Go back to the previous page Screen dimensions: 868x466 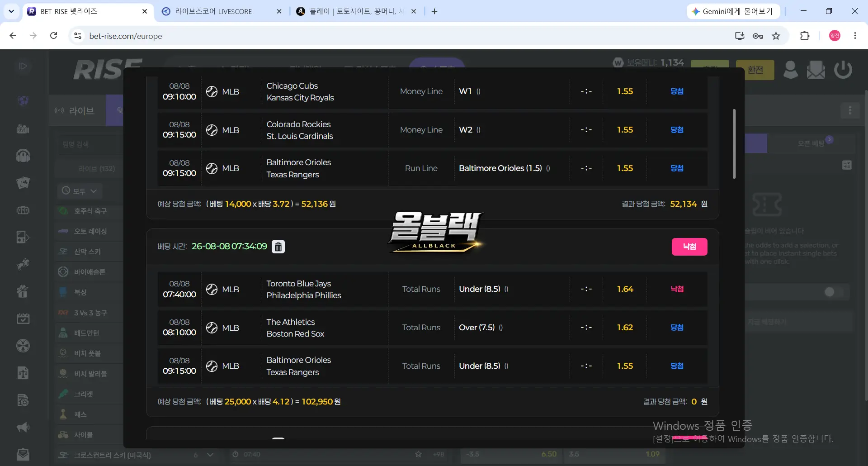tap(13, 36)
